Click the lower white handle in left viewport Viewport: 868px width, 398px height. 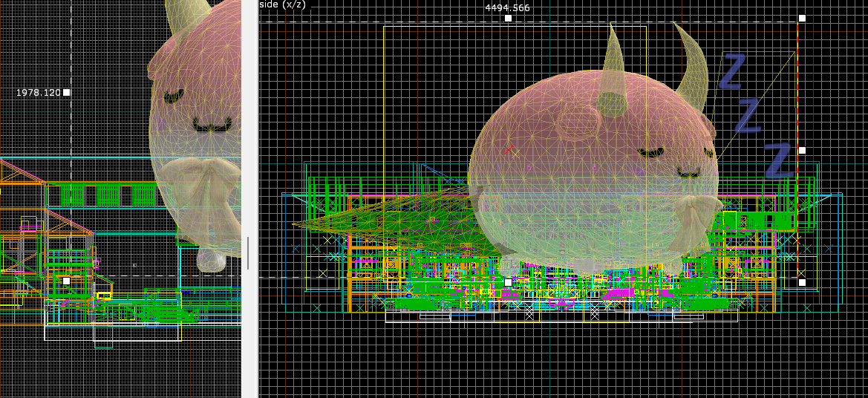pos(66,281)
